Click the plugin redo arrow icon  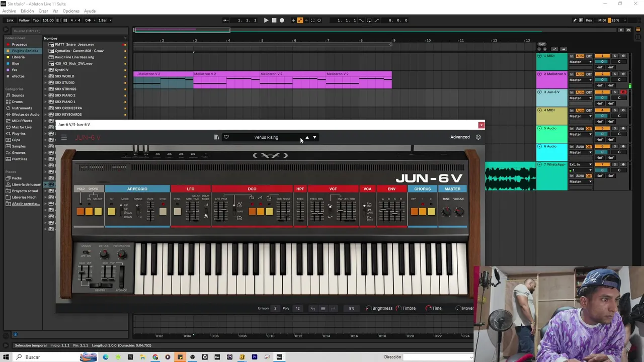tap(333, 308)
